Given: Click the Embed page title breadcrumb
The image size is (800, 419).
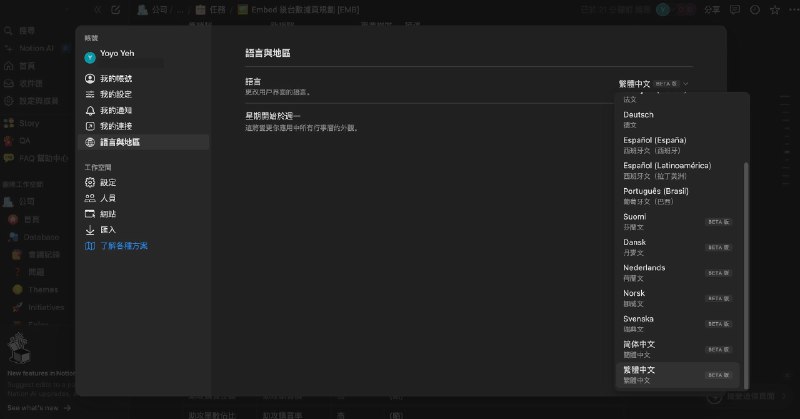Looking at the screenshot, I should coord(298,10).
